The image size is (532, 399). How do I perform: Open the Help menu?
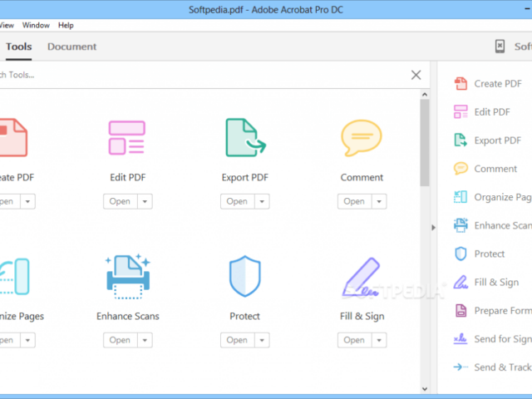click(66, 26)
